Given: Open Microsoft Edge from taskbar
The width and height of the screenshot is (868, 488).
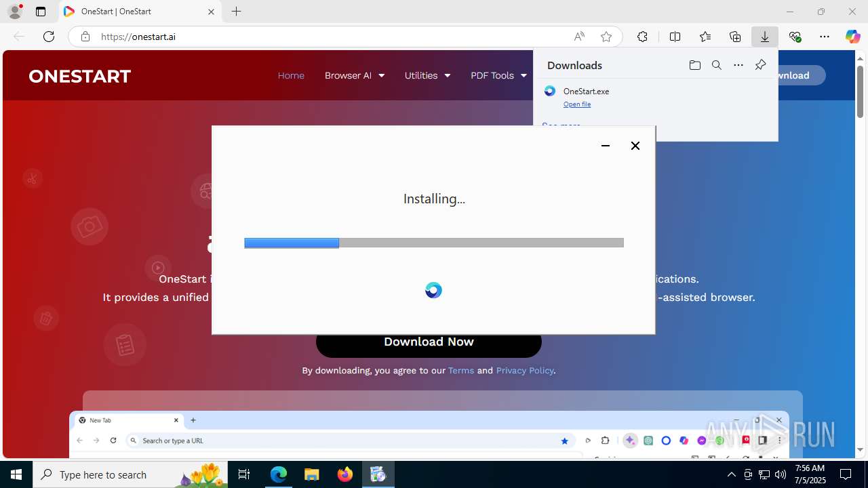Looking at the screenshot, I should coord(279,474).
